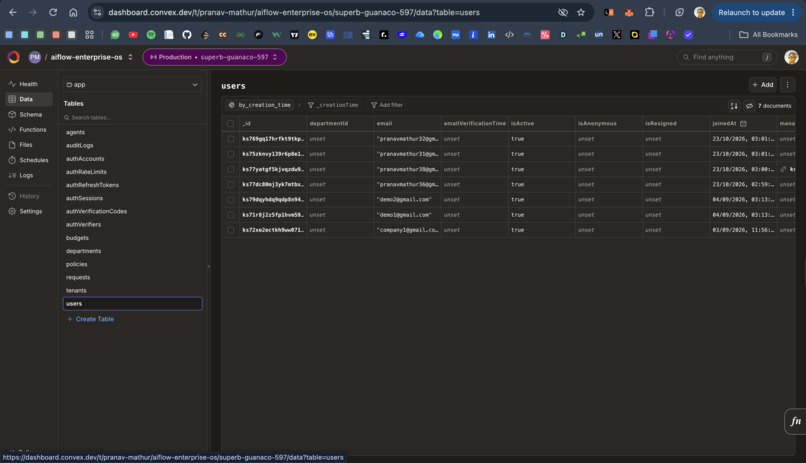Open the YouTube bookmark

pyautogui.click(x=133, y=34)
